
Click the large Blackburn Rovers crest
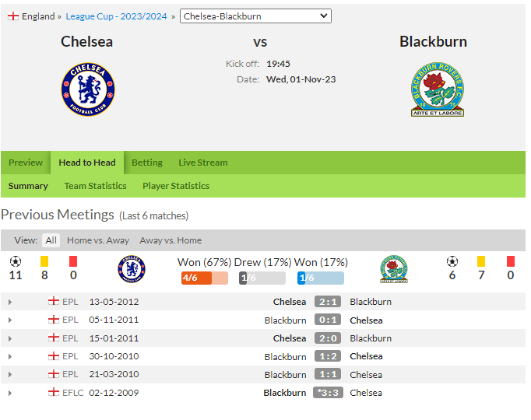[438, 89]
